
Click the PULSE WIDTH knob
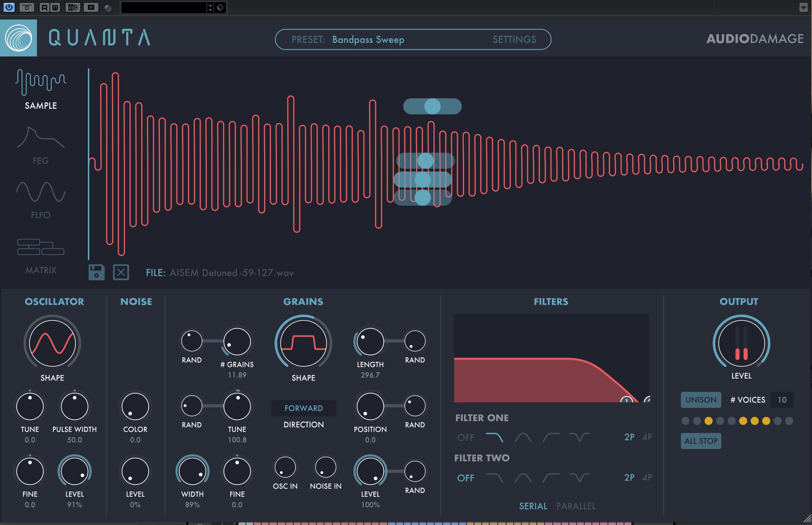click(x=75, y=406)
